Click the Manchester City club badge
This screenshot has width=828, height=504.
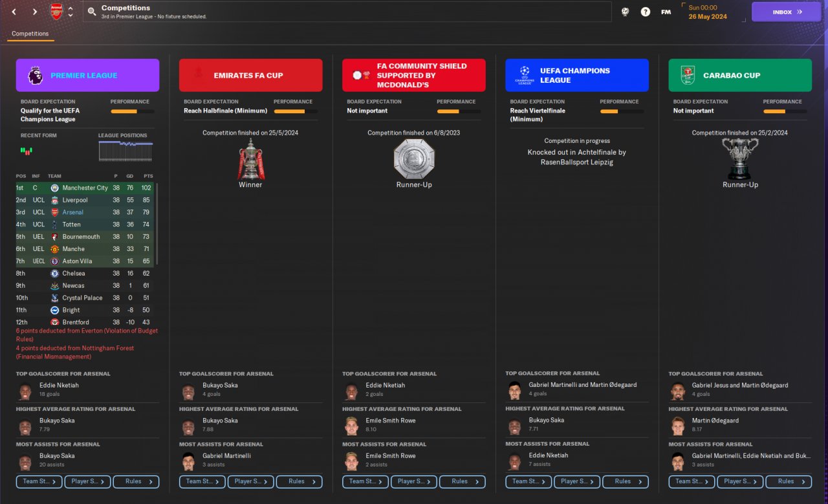55,188
